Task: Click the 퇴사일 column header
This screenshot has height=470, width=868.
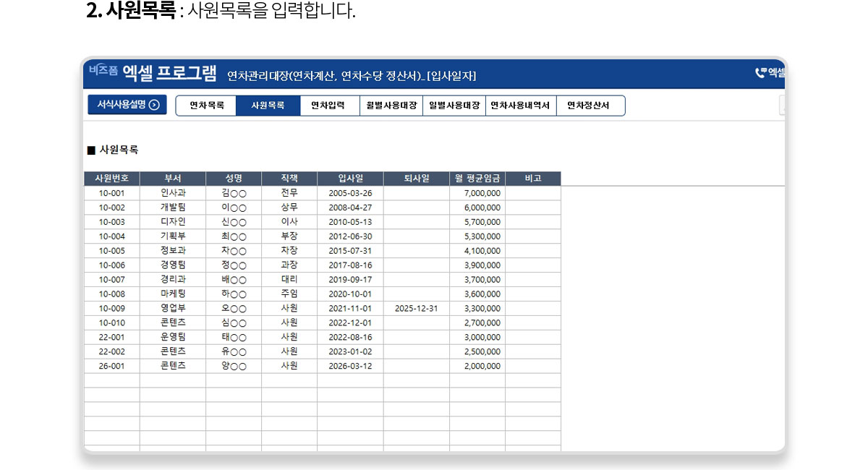Action: [x=417, y=179]
